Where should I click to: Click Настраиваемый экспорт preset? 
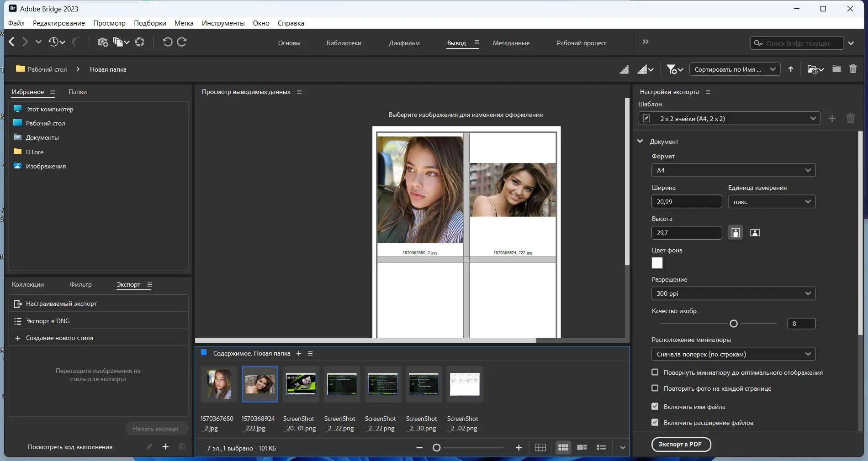61,304
